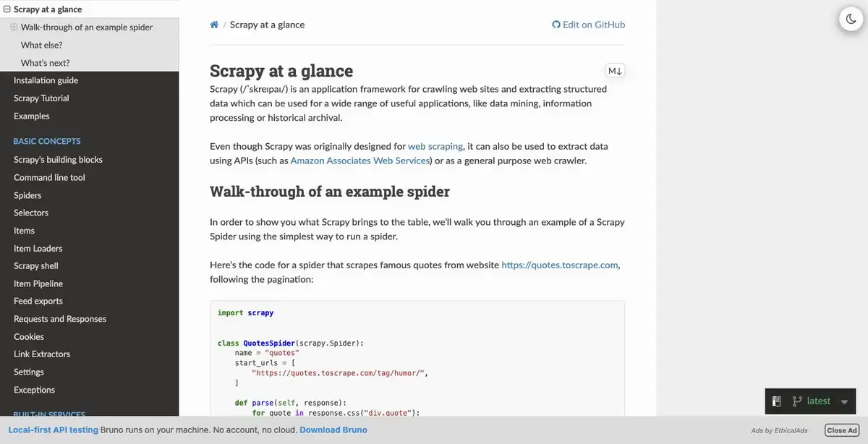This screenshot has width=868, height=444.
Task: Open the Feed exports sidebar entry
Action: click(38, 301)
